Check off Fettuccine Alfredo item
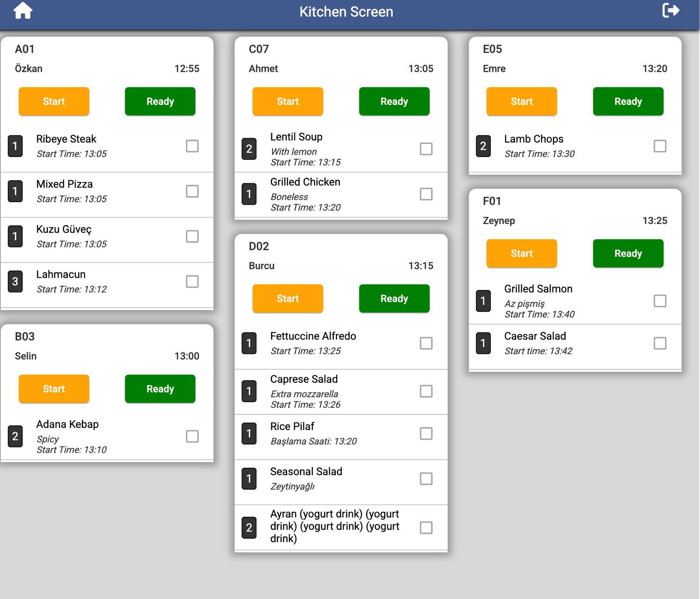Viewport: 700px width, 599px height. 426,343
